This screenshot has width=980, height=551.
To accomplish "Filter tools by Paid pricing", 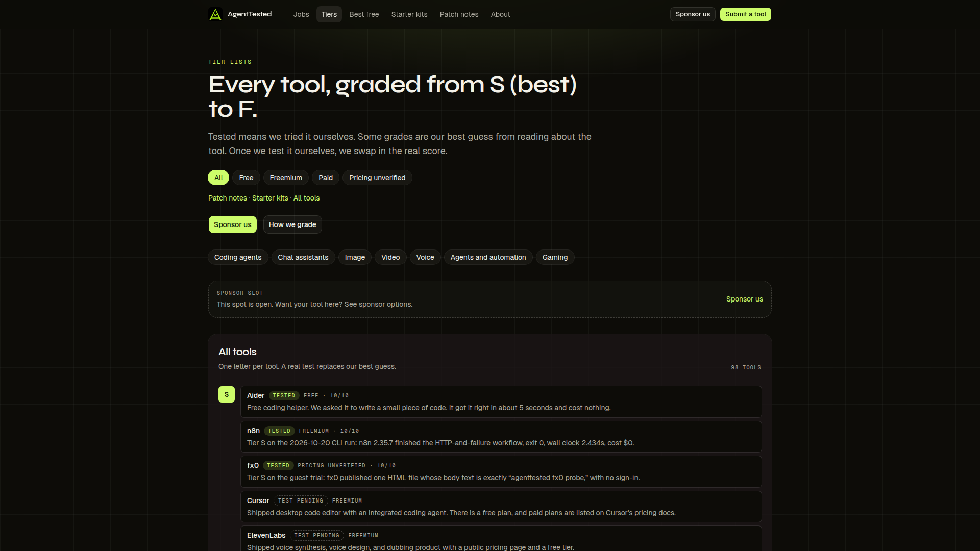I will point(326,178).
